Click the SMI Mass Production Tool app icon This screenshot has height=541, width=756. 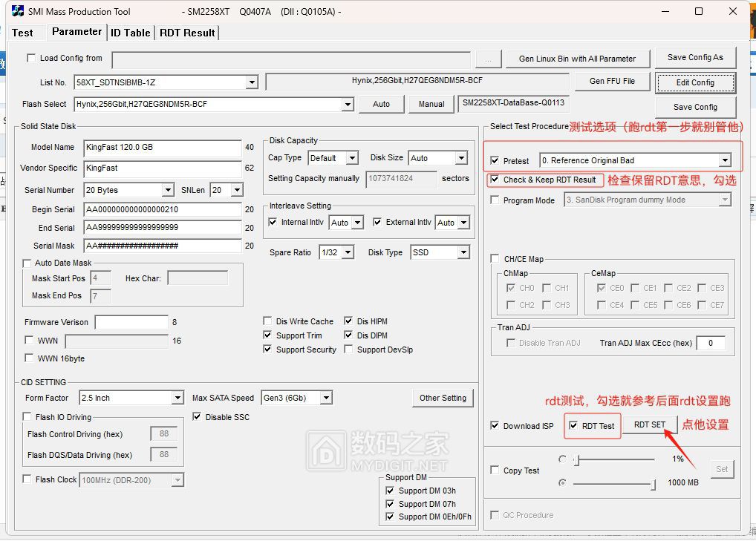[18, 11]
